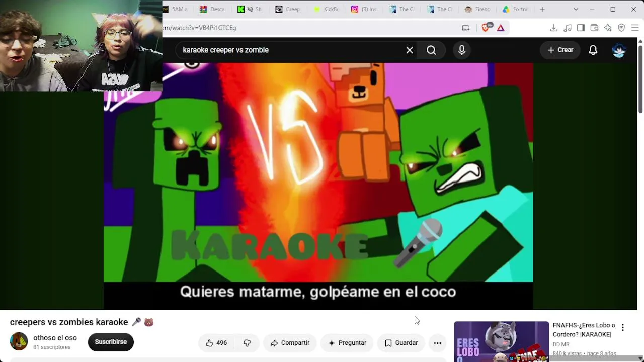Open FNAFHS ¿Eres Lobo o Cordero? video title
The width and height of the screenshot is (644, 362).
[584, 330]
